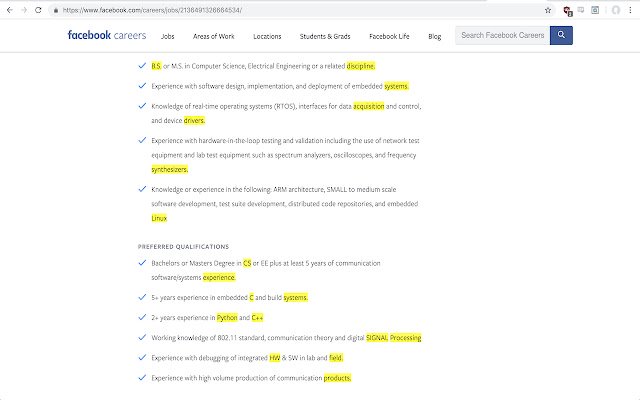Image resolution: width=640 pixels, height=400 pixels.
Task: Click the highlighted word 'Processing'
Action: (x=405, y=338)
